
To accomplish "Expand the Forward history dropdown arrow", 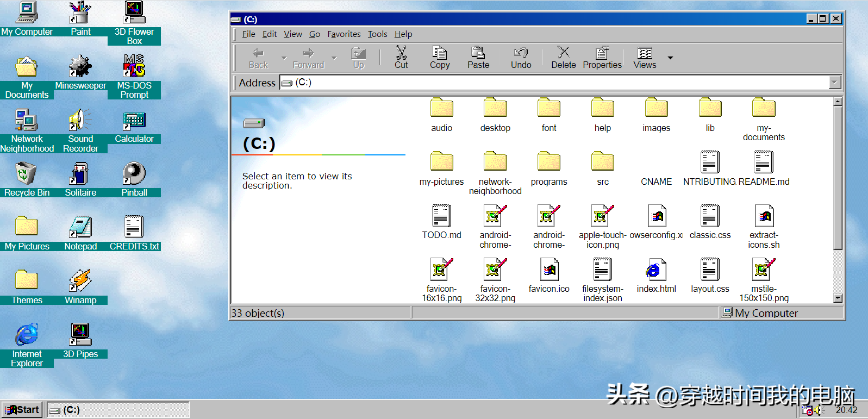I will (334, 58).
